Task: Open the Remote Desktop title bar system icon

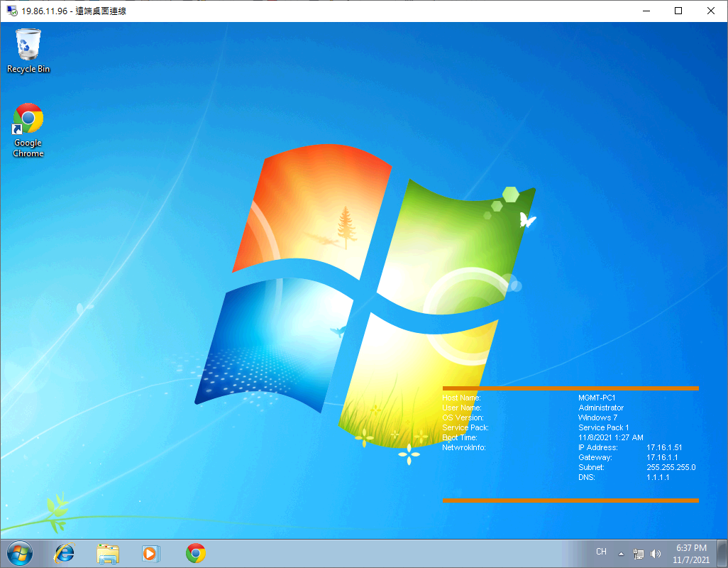Action: click(x=12, y=11)
